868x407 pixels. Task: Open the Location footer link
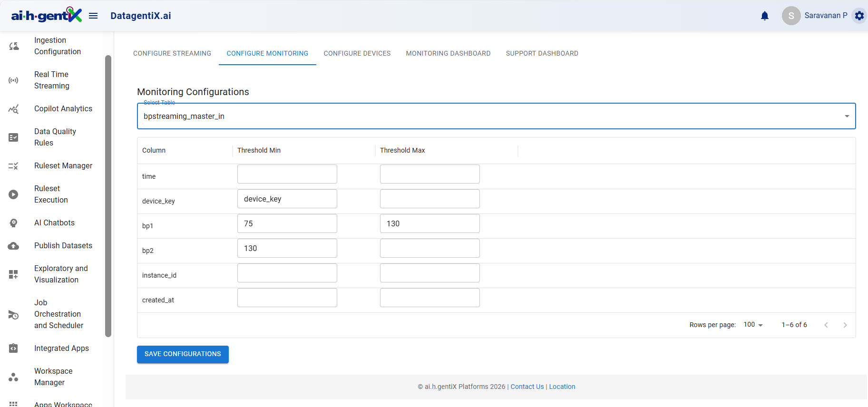click(562, 387)
